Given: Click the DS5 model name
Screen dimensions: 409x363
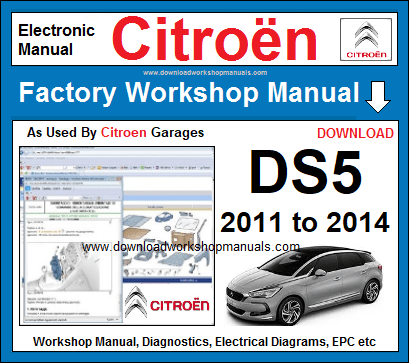Looking at the screenshot, I should (x=306, y=173).
